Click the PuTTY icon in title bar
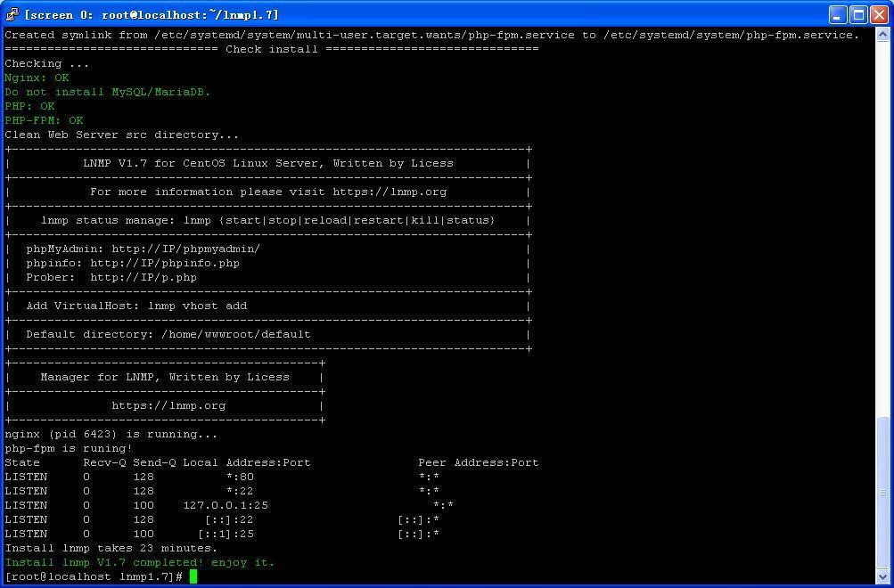The width and height of the screenshot is (894, 588). click(x=12, y=14)
